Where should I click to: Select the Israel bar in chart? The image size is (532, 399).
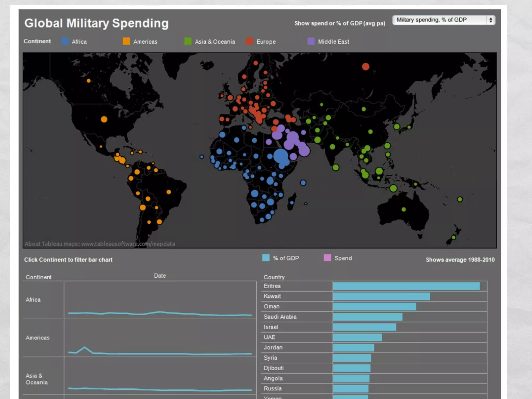(x=364, y=327)
